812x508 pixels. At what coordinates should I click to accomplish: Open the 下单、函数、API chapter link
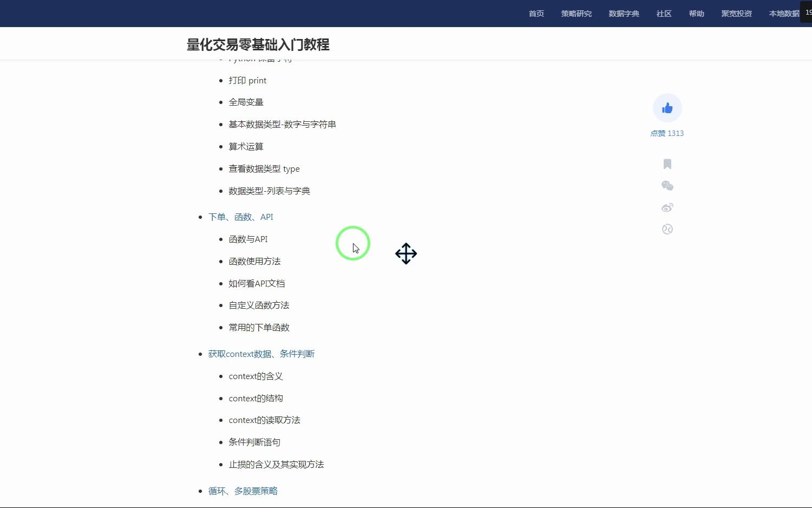pyautogui.click(x=241, y=217)
